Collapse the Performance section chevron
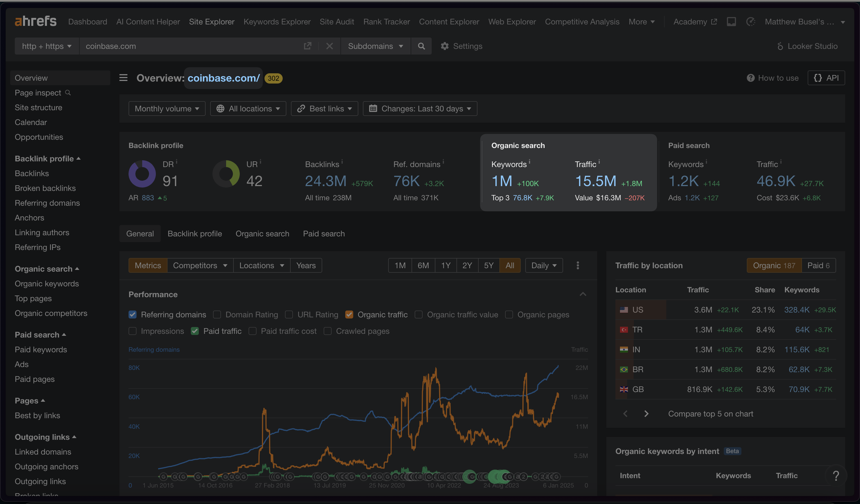The width and height of the screenshot is (860, 504). pyautogui.click(x=583, y=294)
